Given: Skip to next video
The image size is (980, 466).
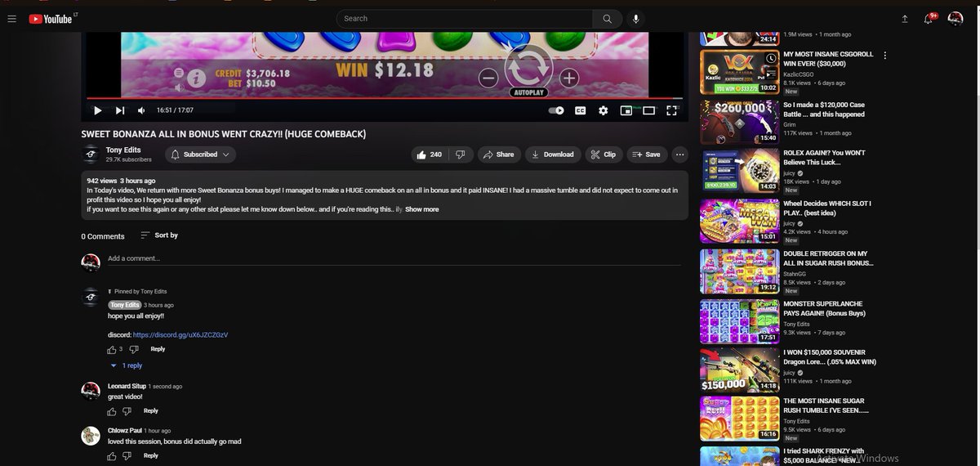Looking at the screenshot, I should [119, 110].
